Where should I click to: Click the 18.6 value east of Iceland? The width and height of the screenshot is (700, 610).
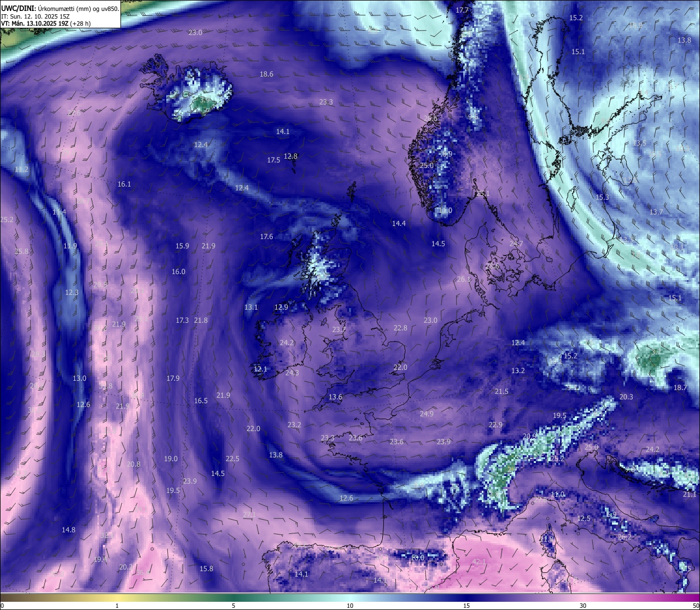(x=266, y=74)
